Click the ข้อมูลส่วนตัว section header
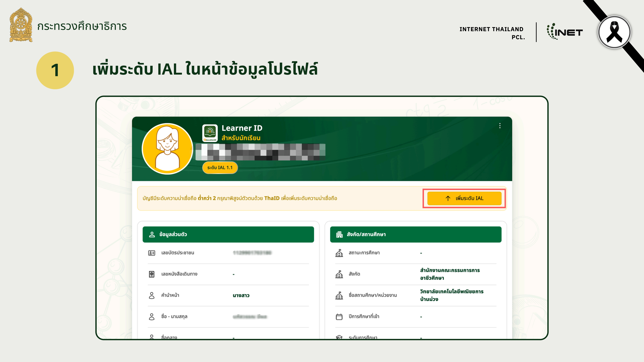 pos(228,234)
